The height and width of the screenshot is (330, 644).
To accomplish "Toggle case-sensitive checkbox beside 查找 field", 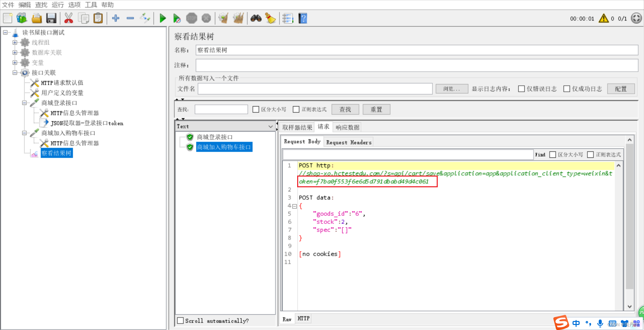I will pos(256,110).
